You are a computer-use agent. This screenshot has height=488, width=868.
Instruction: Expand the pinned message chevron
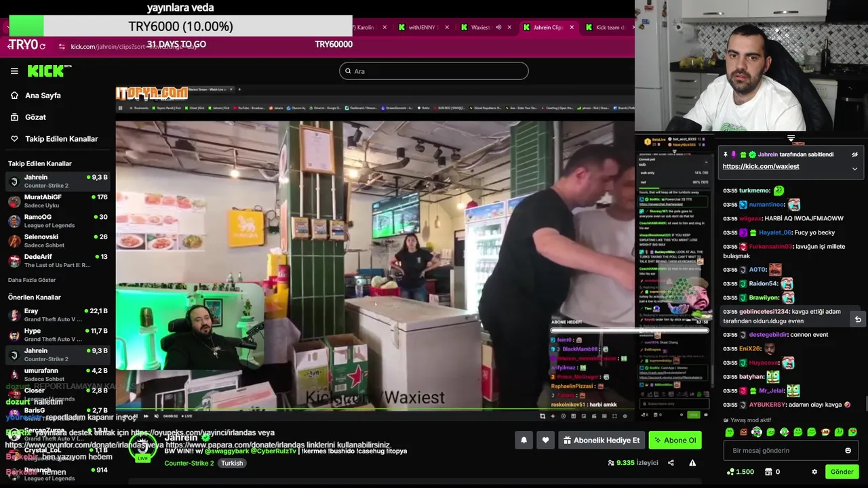pos(854,169)
